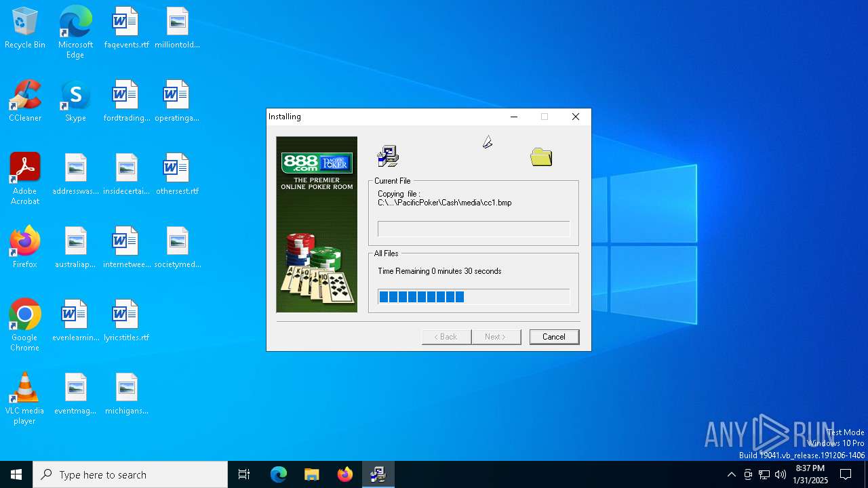
Task: Open Recycle Bin on desktop
Action: pyautogui.click(x=25, y=28)
